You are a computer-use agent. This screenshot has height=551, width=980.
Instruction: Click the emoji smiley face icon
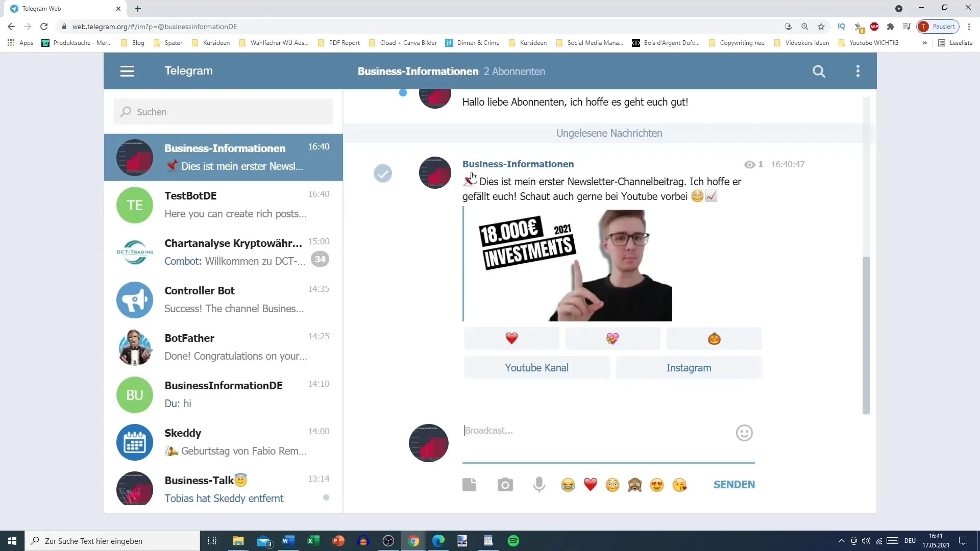745,433
